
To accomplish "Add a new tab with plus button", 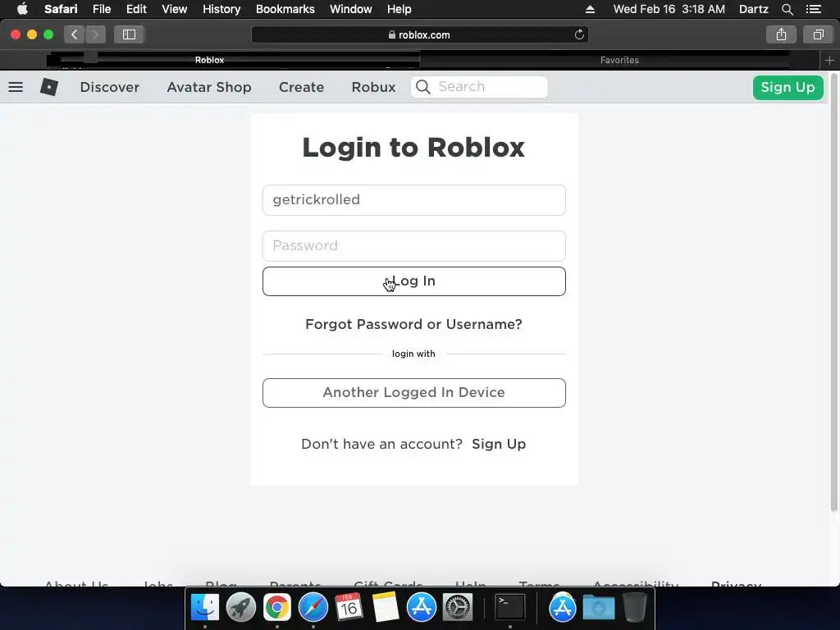I will pos(829,60).
